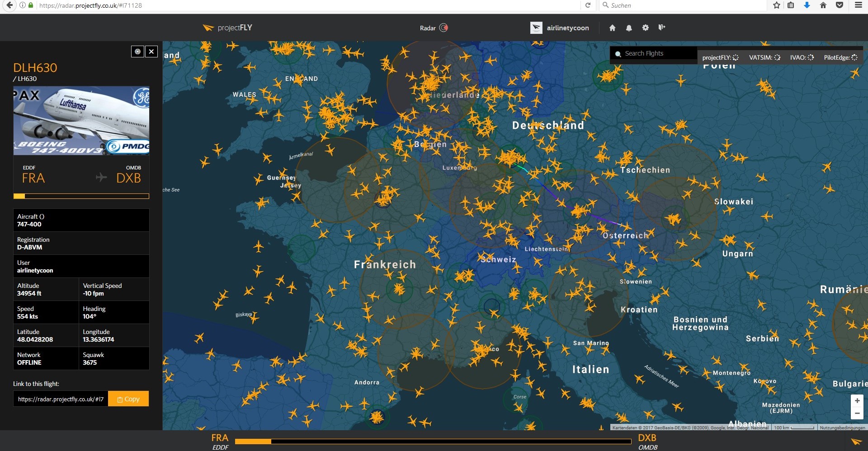The width and height of the screenshot is (868, 451).
Task: Click the departure FRA code in panel
Action: tap(33, 178)
